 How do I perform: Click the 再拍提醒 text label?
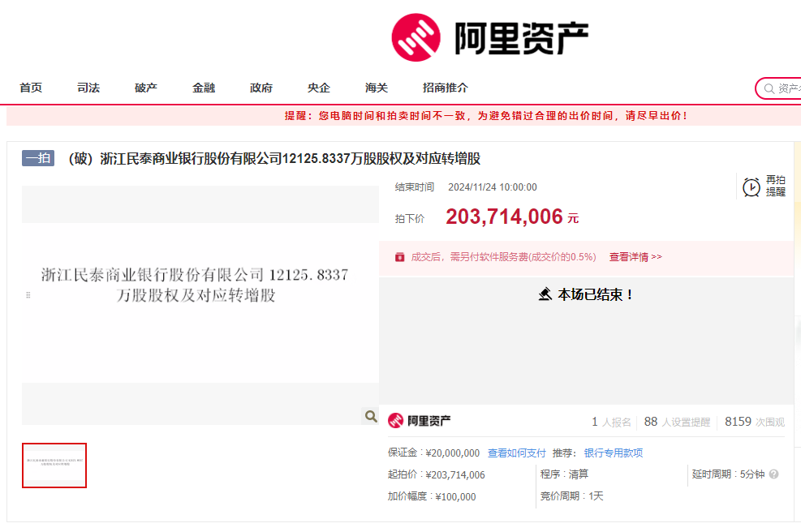click(x=776, y=186)
